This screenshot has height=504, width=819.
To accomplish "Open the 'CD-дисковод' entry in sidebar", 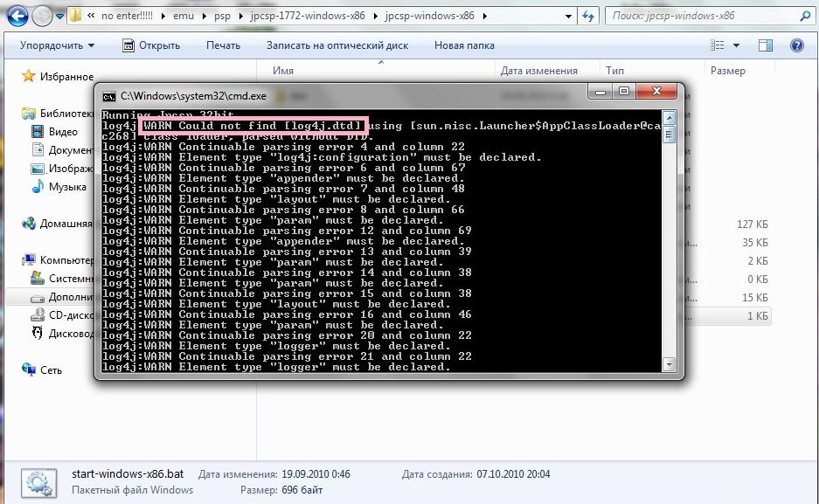I will click(71, 315).
